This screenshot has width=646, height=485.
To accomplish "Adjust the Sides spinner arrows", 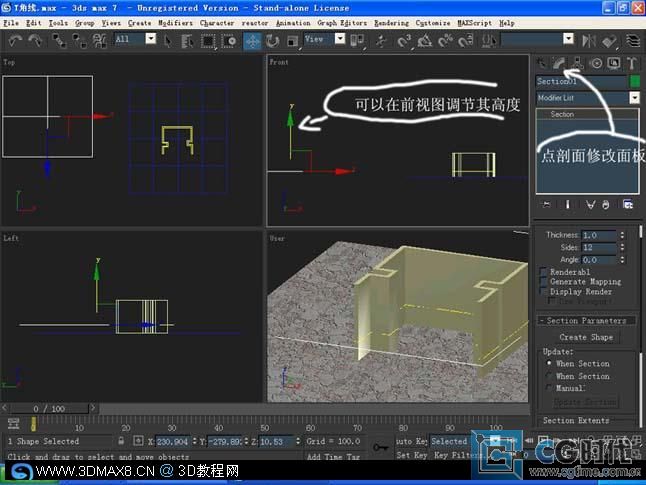I will (x=622, y=248).
